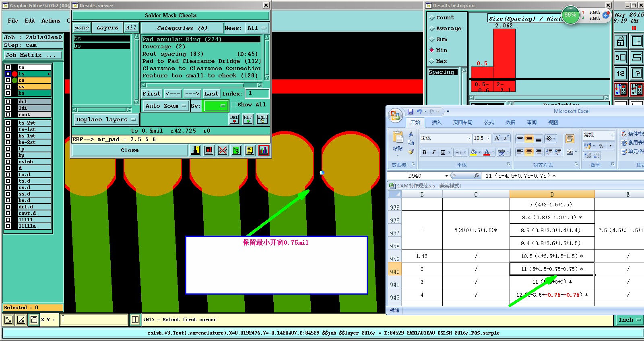Click the UNDO icon in Results viewer

[x=262, y=119]
